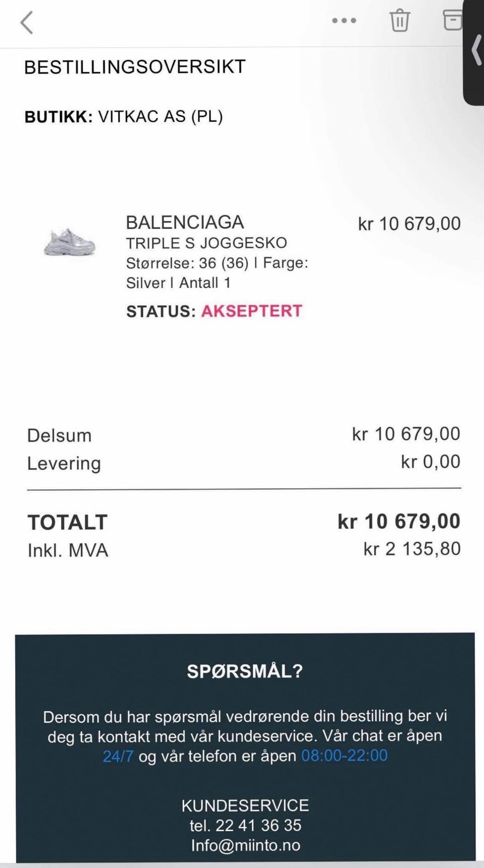Tap the BALENCIAGA product name
The height and width of the screenshot is (868, 484).
pos(185,222)
